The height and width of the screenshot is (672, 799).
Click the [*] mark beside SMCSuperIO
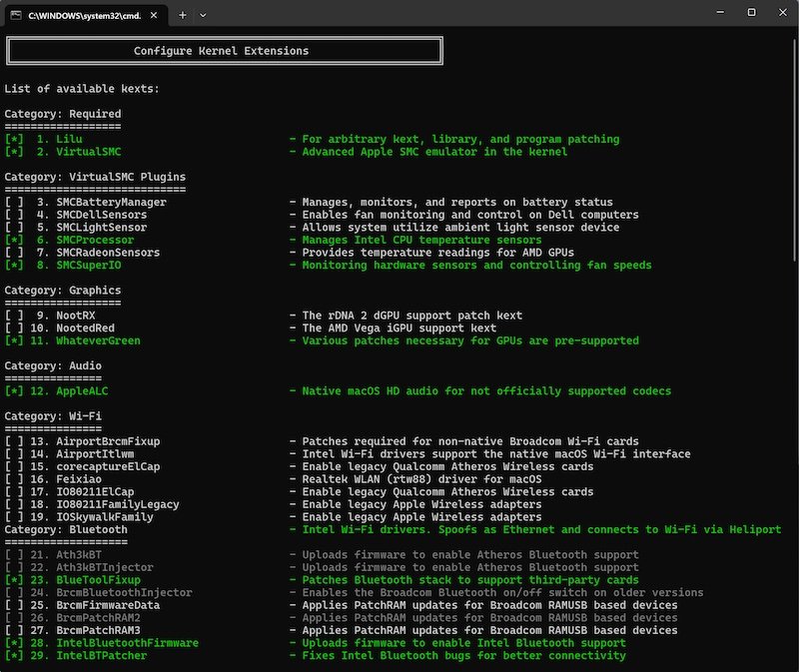[x=14, y=266]
